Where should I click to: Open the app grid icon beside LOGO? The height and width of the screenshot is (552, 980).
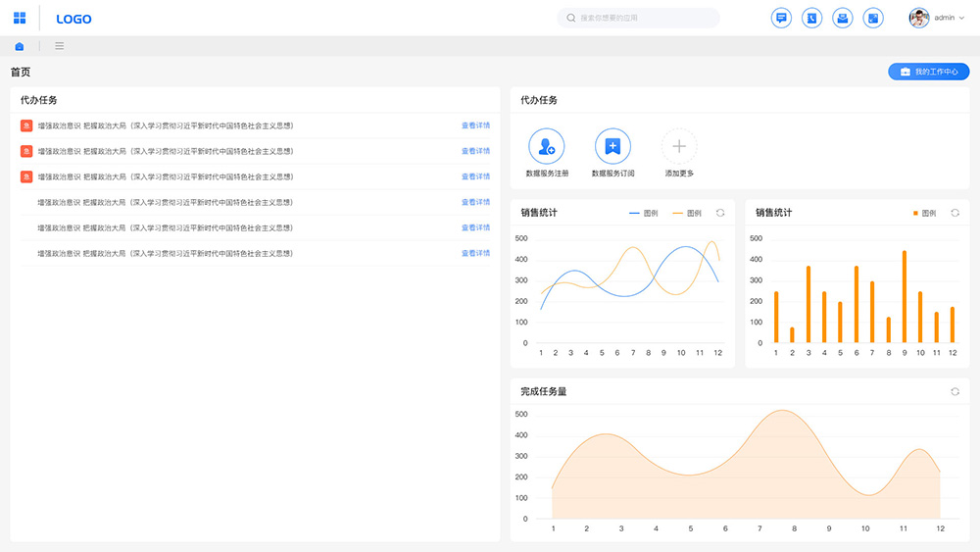pyautogui.click(x=20, y=18)
